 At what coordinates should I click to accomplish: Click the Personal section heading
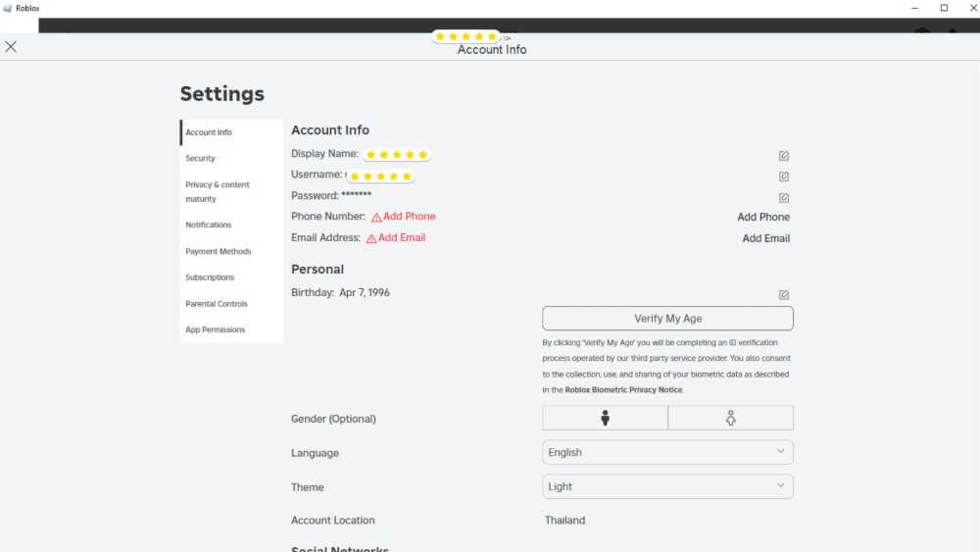[x=318, y=270]
